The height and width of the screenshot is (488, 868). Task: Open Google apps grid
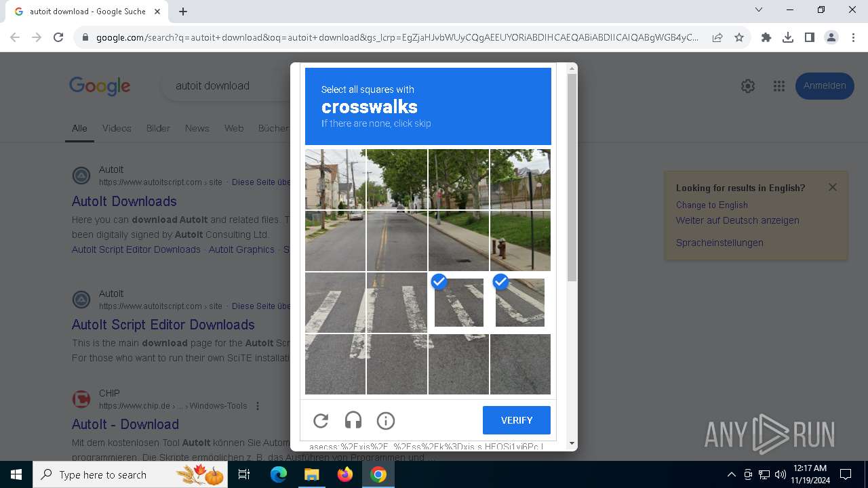[779, 86]
